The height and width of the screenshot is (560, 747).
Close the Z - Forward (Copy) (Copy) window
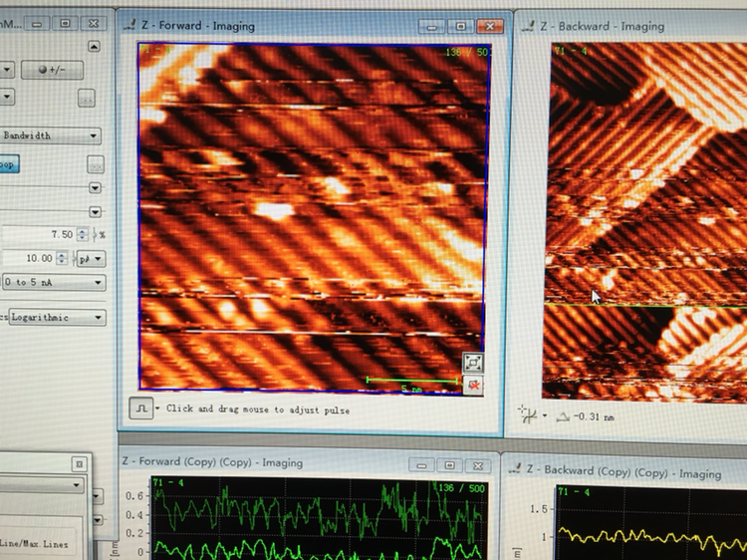(x=478, y=465)
